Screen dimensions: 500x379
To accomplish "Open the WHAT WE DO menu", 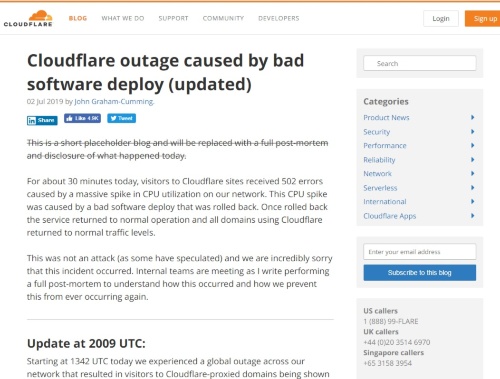I will 123,18.
